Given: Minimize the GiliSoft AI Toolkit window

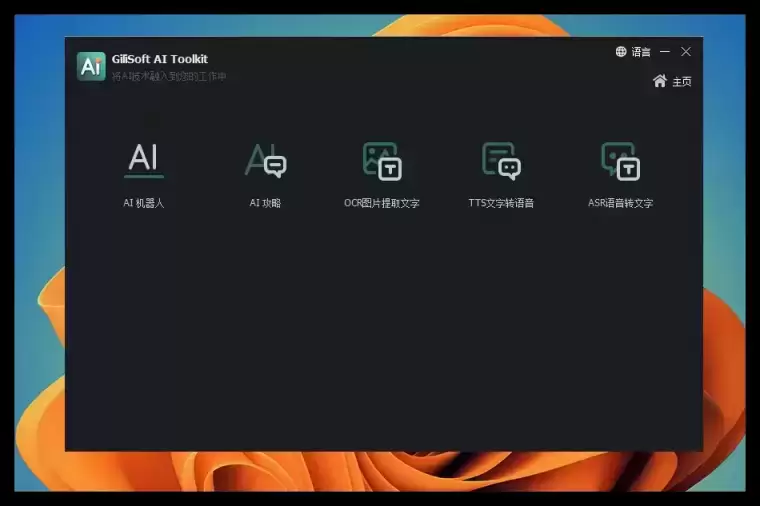Looking at the screenshot, I should point(665,51).
